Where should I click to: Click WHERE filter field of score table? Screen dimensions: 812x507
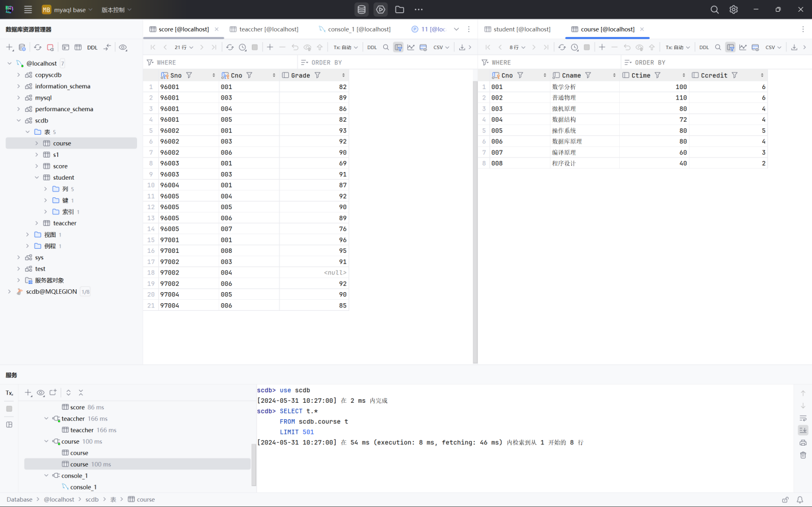[220, 62]
